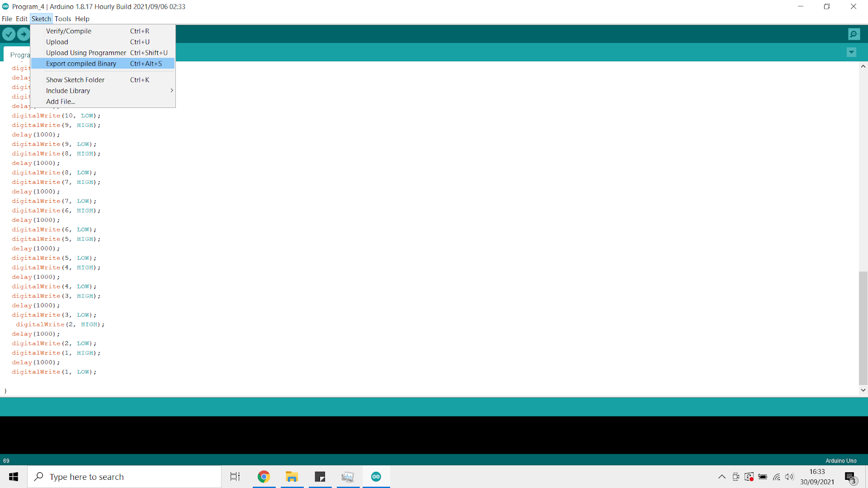Click the line digitalWrite(10, LOW);
Screen dimensions: 868x488
pos(56,115)
